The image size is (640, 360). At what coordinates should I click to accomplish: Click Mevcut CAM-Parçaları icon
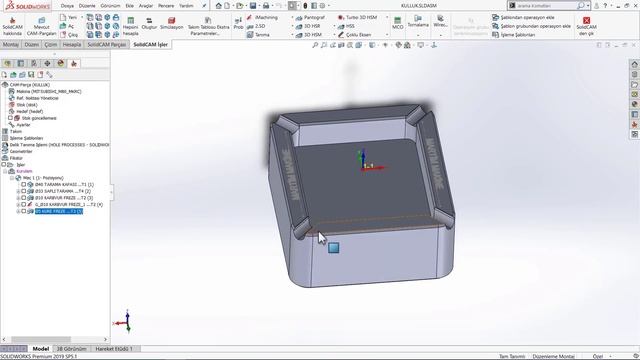click(x=42, y=20)
